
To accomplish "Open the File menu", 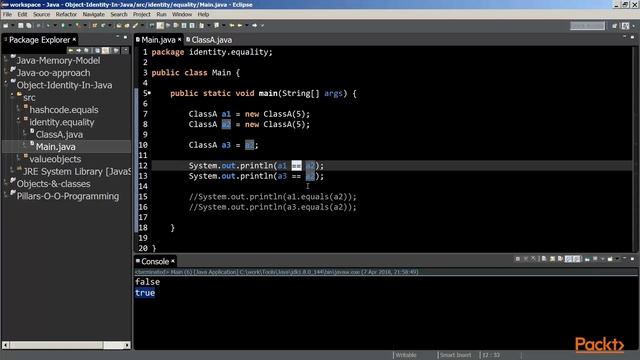I will coord(7,14).
